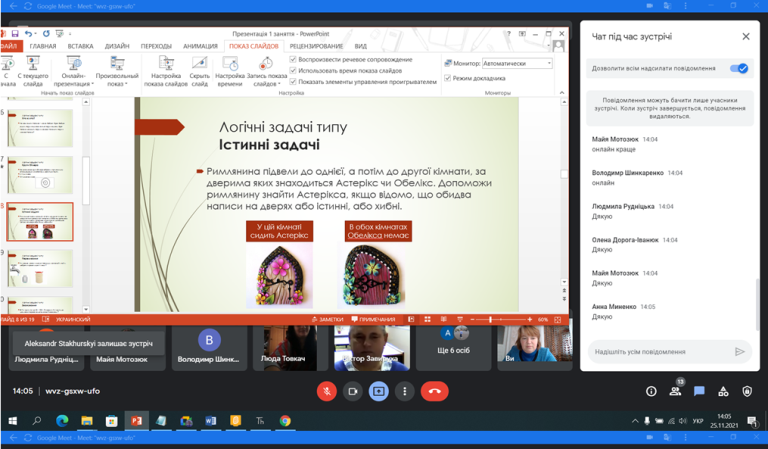Screen dimensions: 768x449
Task: Toggle Воспроизвести речевое сопровождение checkbox
Action: [x=293, y=59]
